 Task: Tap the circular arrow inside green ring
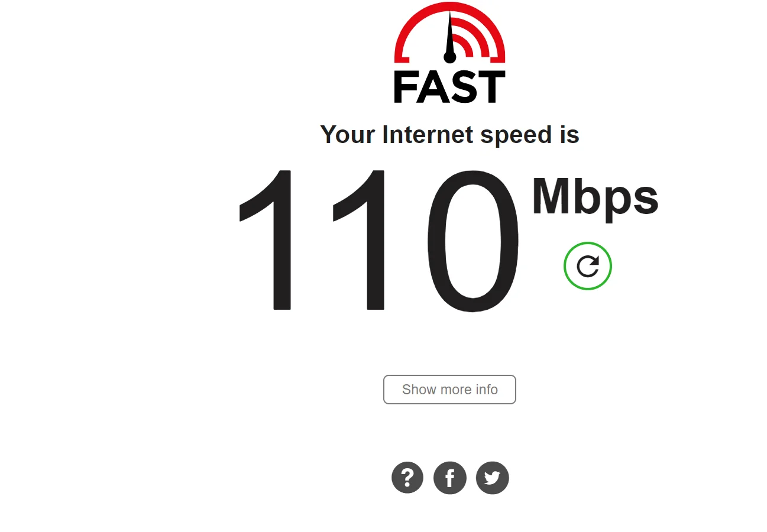pyautogui.click(x=588, y=266)
